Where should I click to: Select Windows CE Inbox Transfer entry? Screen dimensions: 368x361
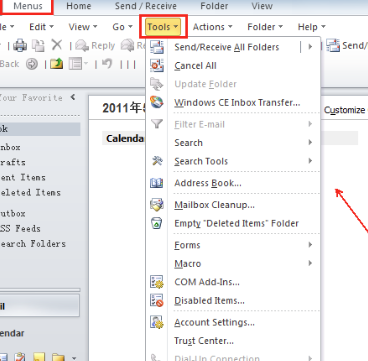(233, 102)
